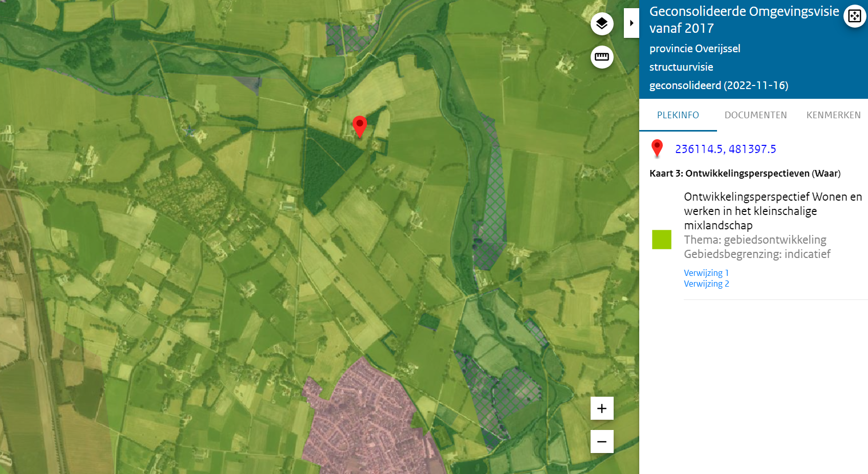Viewport: 868px width, 474px height.
Task: Zoom out with the minus button
Action: tap(602, 441)
